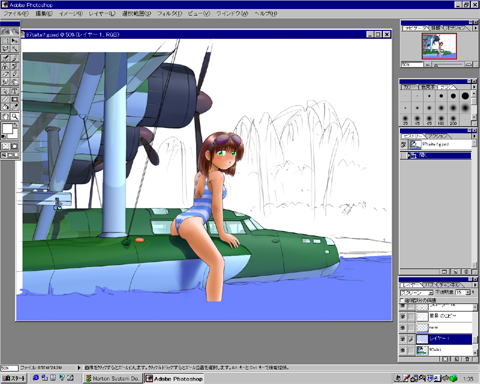Toggle link box on 背景 のコピー layer
The height and width of the screenshot is (384, 480).
coord(411,316)
